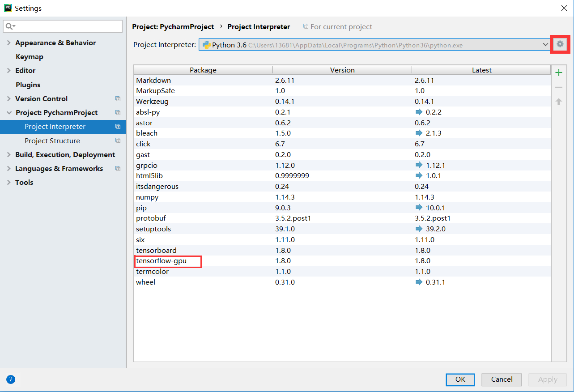574x392 pixels.
Task: Click Project: PycharmProject breadcrumb
Action: 173,27
